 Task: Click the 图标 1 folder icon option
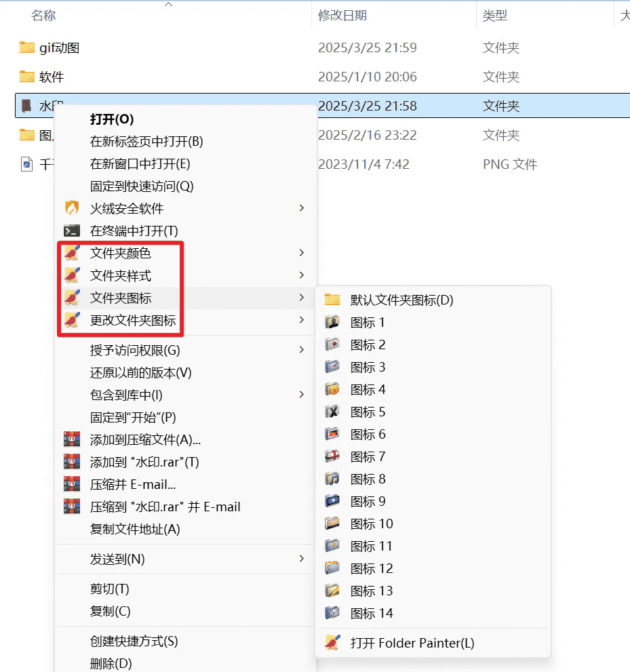point(367,322)
